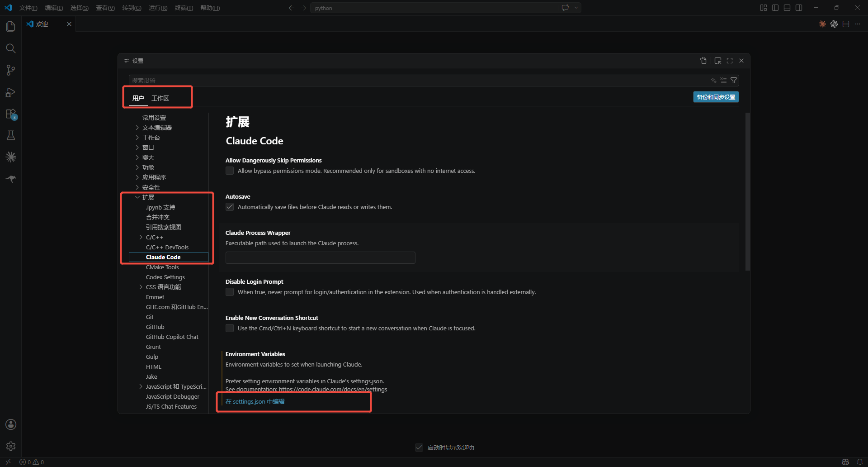This screenshot has width=868, height=467.
Task: Click the Claude Process Wrapper text field
Action: pos(320,257)
